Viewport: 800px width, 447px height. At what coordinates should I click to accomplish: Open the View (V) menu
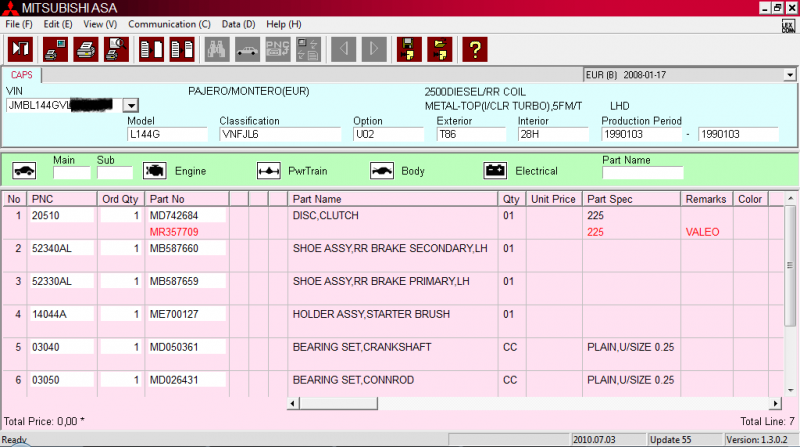click(100, 24)
